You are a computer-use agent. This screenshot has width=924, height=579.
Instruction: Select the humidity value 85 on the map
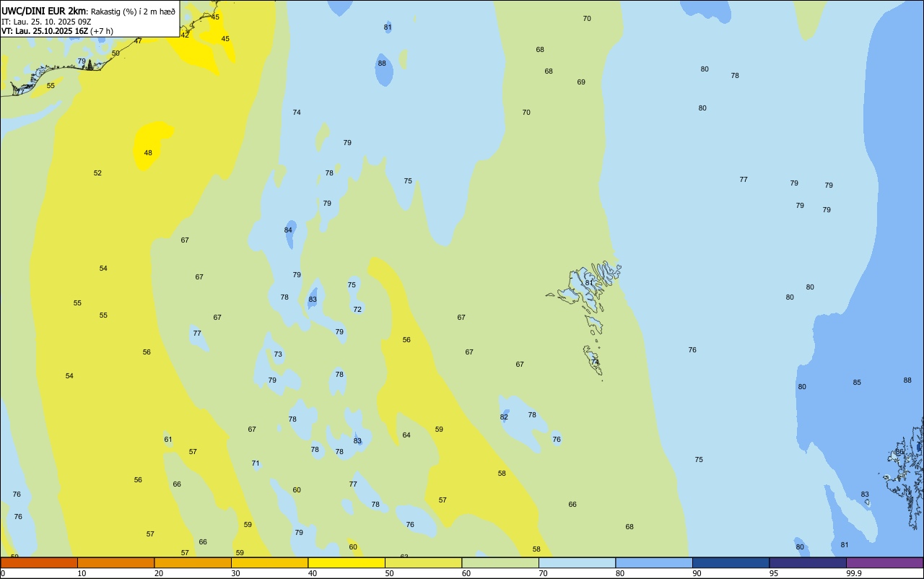point(857,383)
